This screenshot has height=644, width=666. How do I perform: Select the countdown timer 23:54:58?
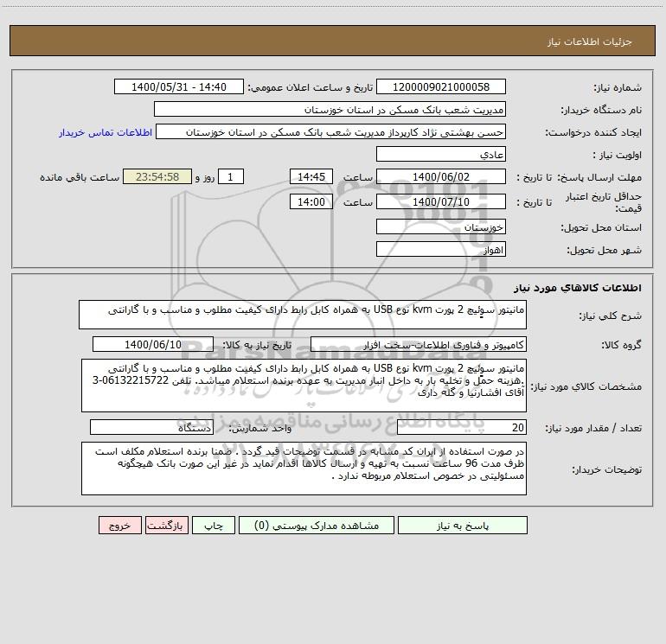[x=157, y=176]
